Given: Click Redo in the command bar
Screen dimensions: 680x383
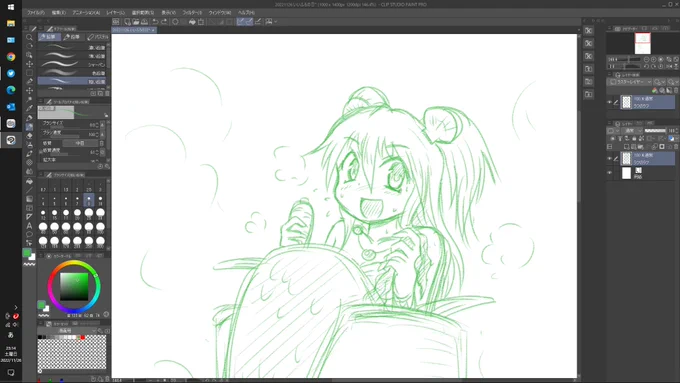Looking at the screenshot, I should 164,22.
